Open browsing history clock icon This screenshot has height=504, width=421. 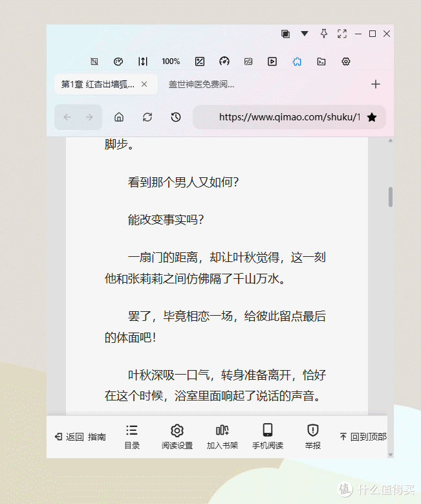[176, 117]
